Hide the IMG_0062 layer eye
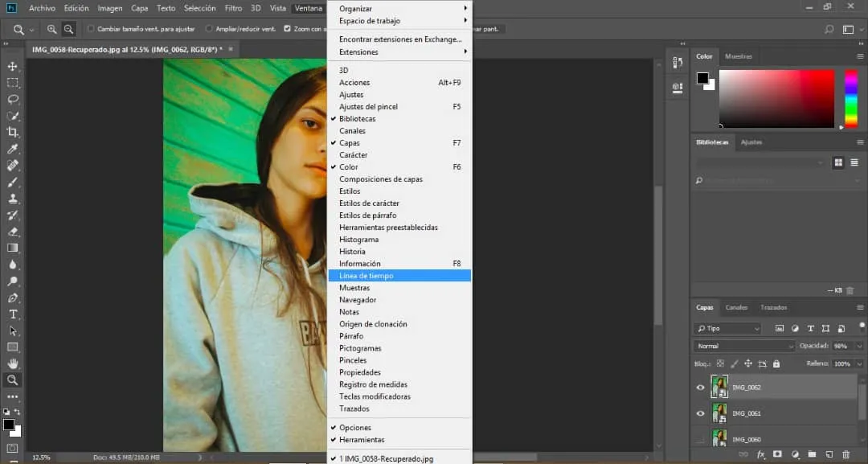Image resolution: width=868 pixels, height=464 pixels. coord(700,388)
